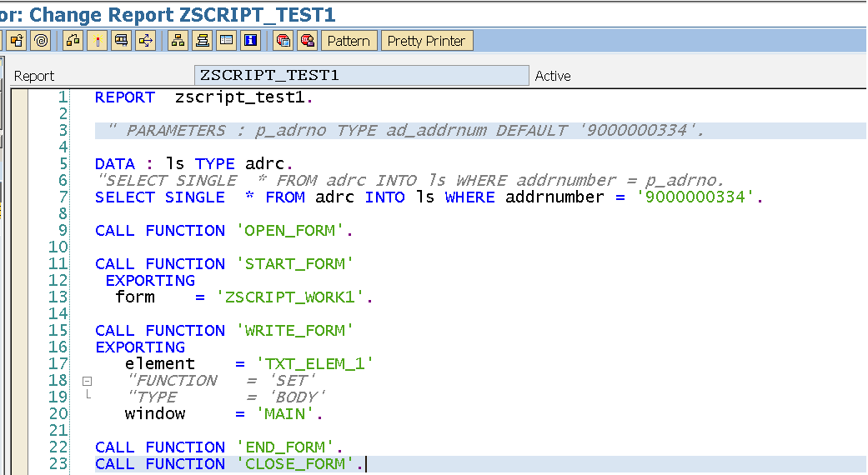Set or delete session breakpoint
The height and width of the screenshot is (475, 868).
[x=283, y=40]
